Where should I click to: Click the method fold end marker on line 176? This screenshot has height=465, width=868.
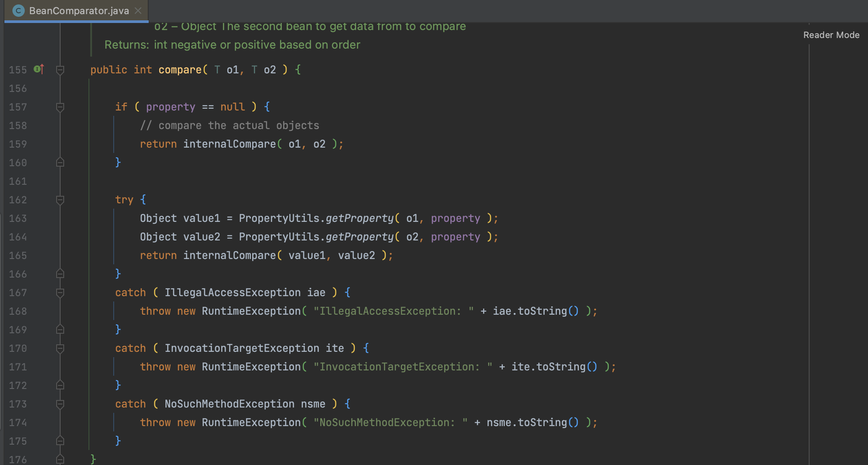click(60, 460)
